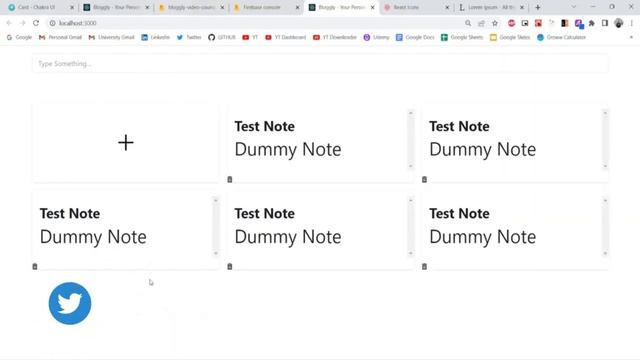Click the share page icon in address bar
Image resolution: width=640 pixels, height=360 pixels.
point(481,23)
